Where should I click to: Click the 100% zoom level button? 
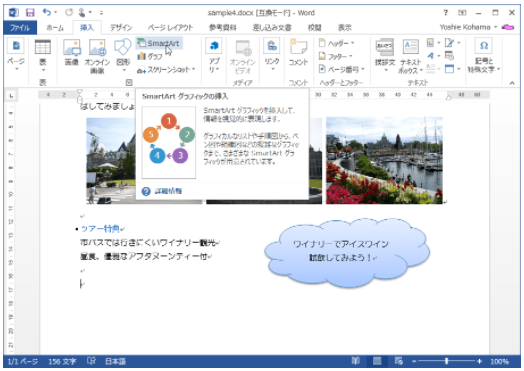tap(499, 361)
